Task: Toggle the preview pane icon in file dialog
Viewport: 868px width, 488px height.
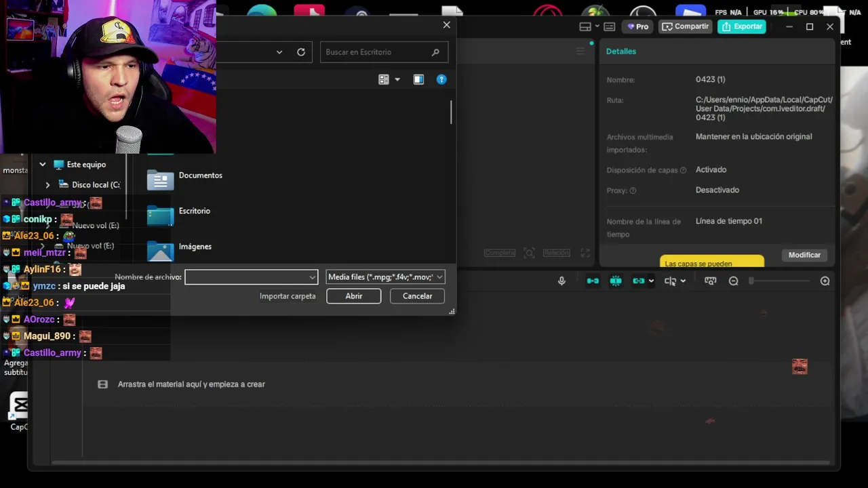Action: [x=418, y=79]
